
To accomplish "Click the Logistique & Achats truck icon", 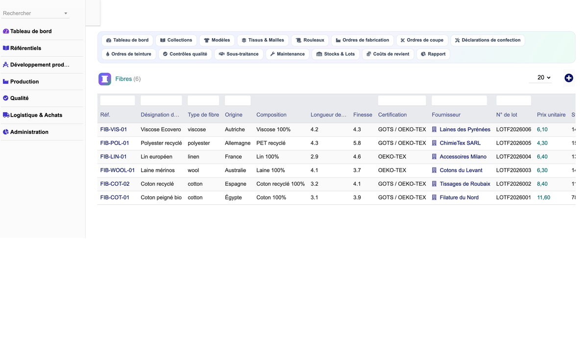I will point(6,115).
